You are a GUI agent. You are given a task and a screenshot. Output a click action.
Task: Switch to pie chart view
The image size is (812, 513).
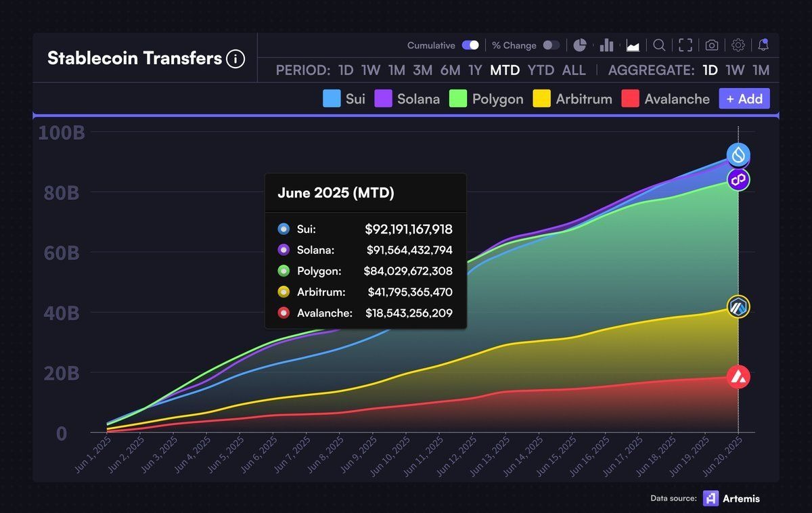point(580,45)
